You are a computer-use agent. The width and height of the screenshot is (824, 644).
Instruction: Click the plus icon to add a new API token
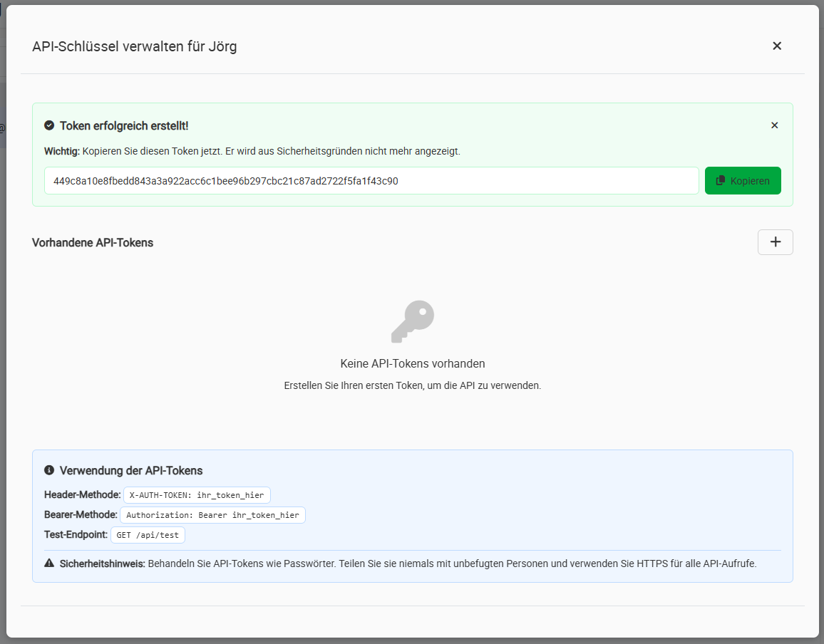point(775,242)
